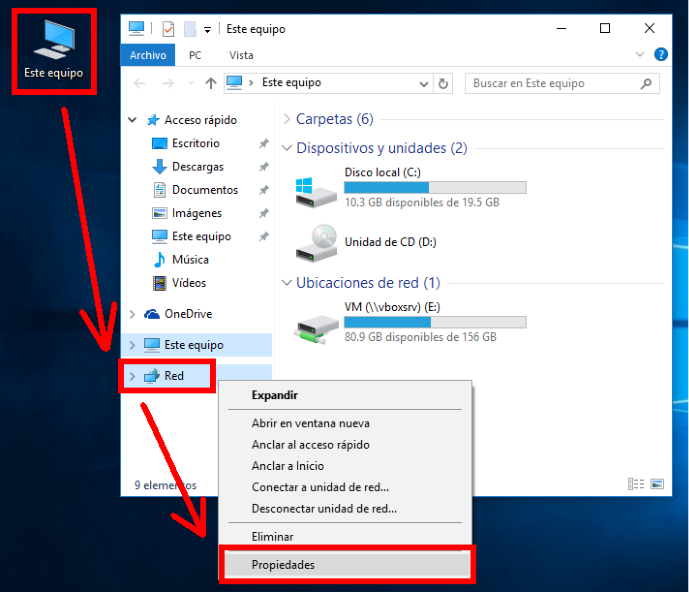
Task: Collapse the Acceso rápido tree node
Action: point(132,120)
